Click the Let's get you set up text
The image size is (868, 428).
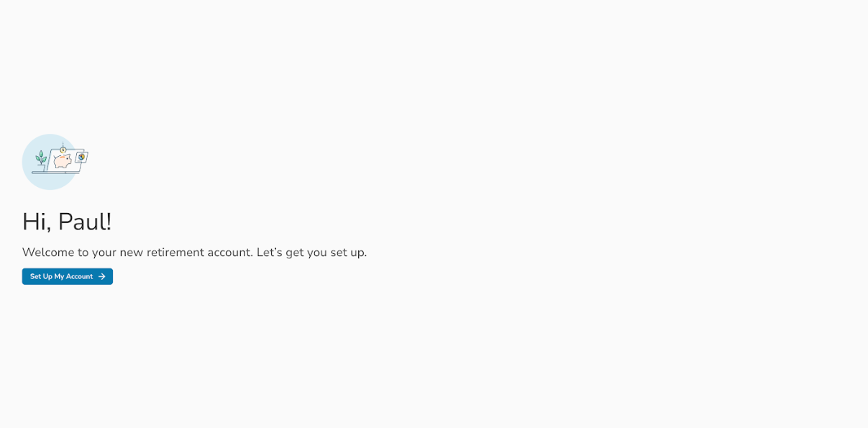[311, 252]
